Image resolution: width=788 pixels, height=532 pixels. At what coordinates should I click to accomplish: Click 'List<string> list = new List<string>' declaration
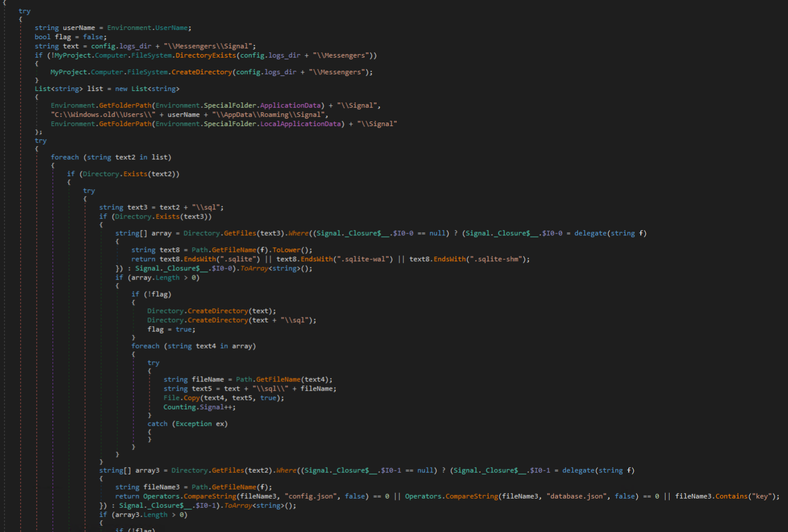point(107,89)
